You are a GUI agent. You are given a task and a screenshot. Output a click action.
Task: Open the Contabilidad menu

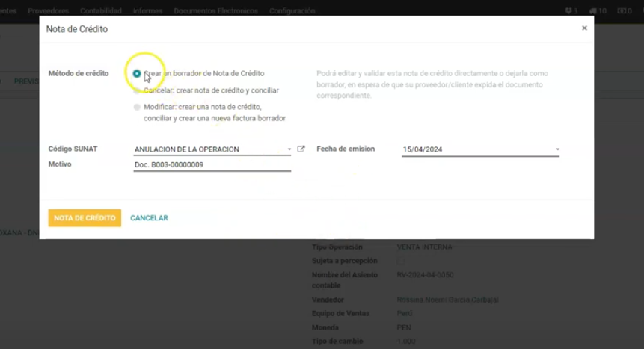[x=101, y=11]
